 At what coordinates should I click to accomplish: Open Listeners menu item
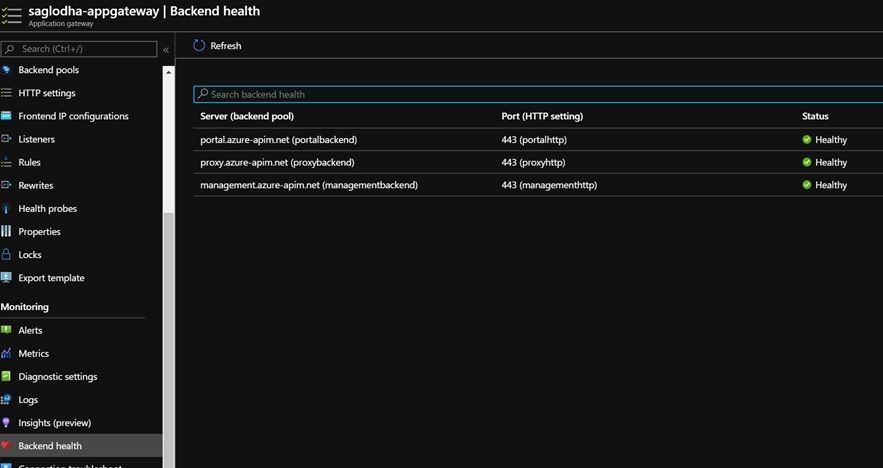pyautogui.click(x=81, y=139)
